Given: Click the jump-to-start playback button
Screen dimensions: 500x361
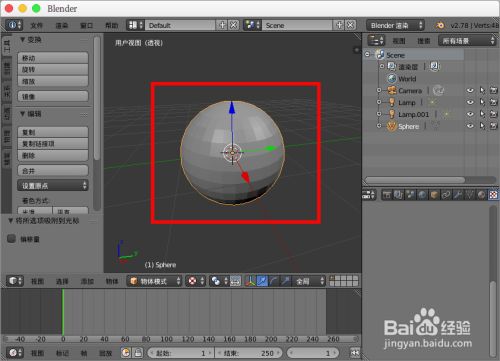Looking at the screenshot, I should (x=355, y=353).
